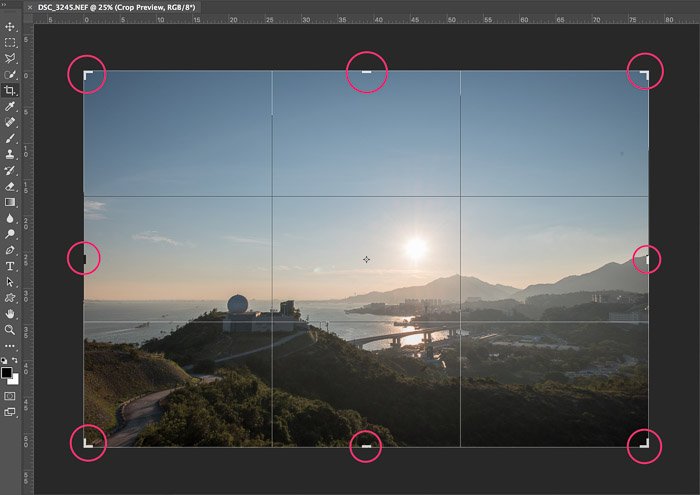The height and width of the screenshot is (495, 700).
Task: Select the Brush tool
Action: (x=10, y=138)
